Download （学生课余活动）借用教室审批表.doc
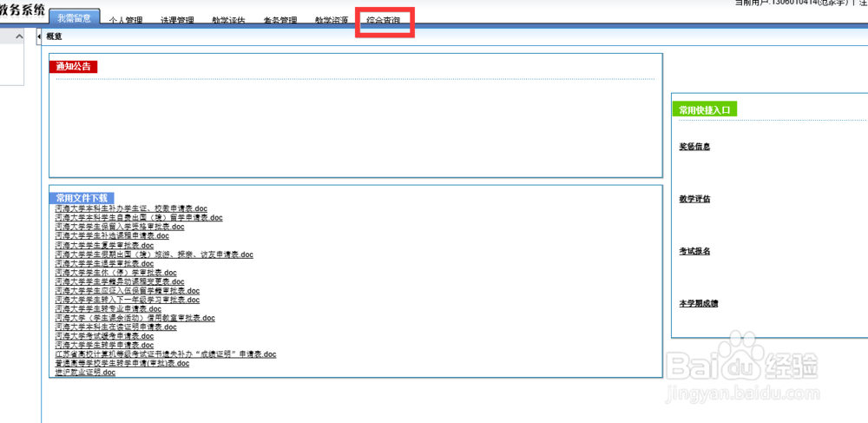 pos(135,319)
